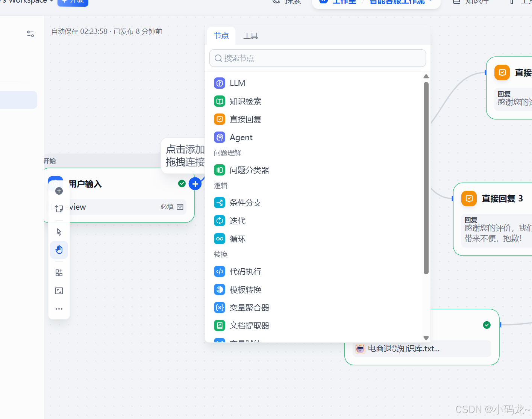Viewport: 532px width, 419px height.
Task: Click the node list scrollbar thumb
Action: pyautogui.click(x=426, y=178)
